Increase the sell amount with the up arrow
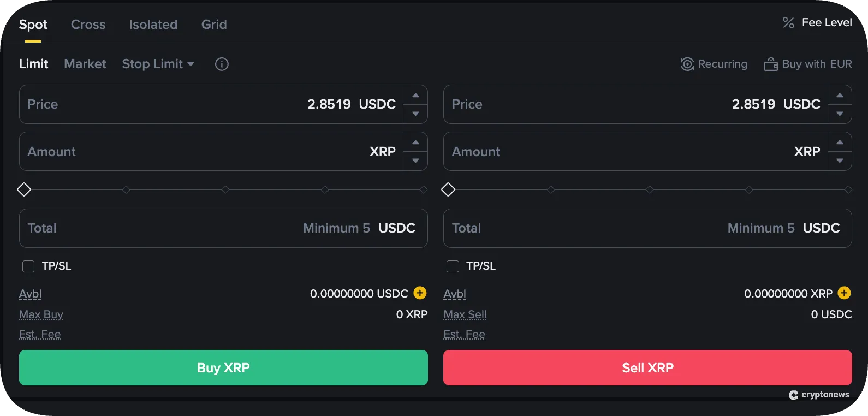The height and width of the screenshot is (416, 868). (840, 142)
